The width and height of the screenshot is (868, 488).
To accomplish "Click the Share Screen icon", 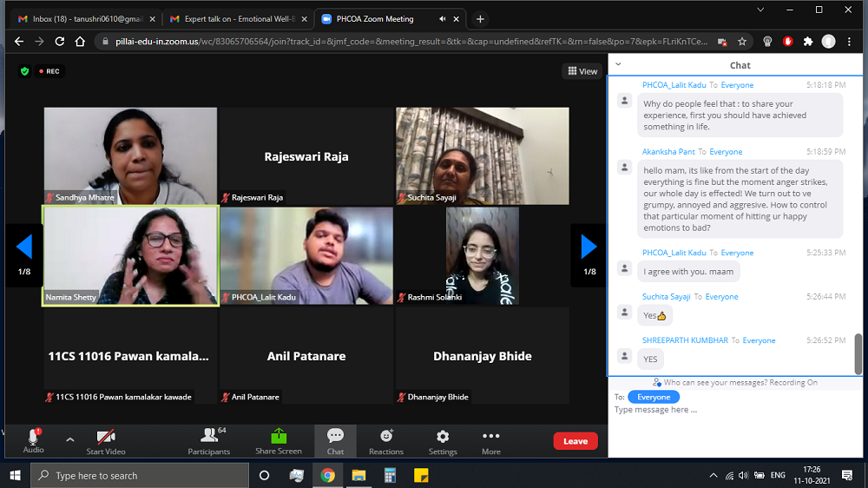I will [x=279, y=436].
